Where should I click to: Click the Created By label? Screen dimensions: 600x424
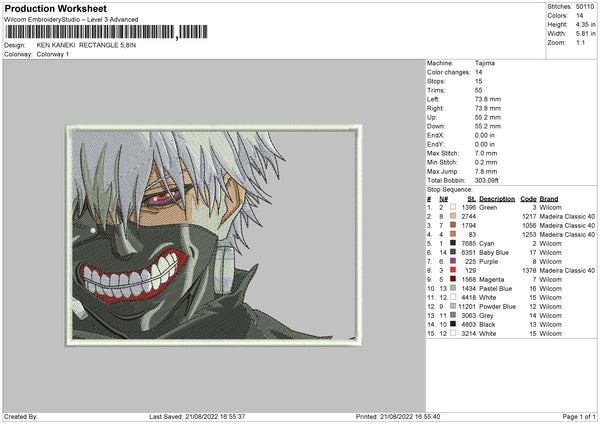[x=21, y=416]
